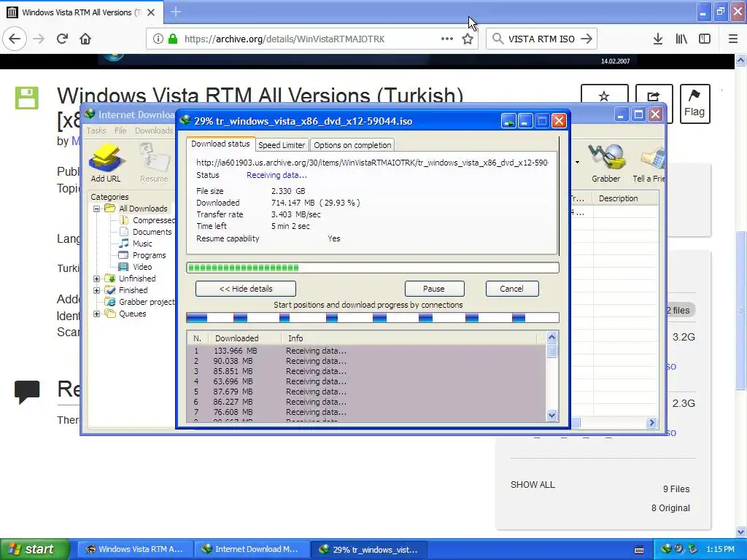Switch to the Speed Limiter tab
747x560 pixels.
point(282,145)
